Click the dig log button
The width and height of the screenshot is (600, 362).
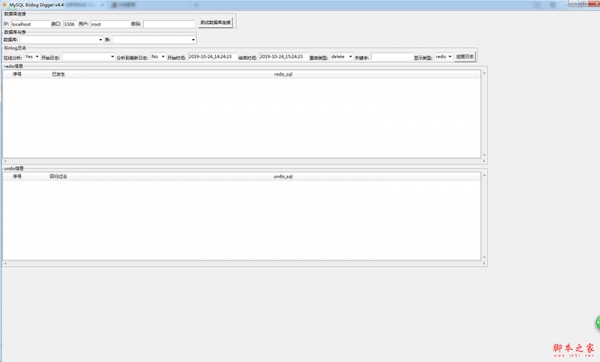pyautogui.click(x=465, y=57)
